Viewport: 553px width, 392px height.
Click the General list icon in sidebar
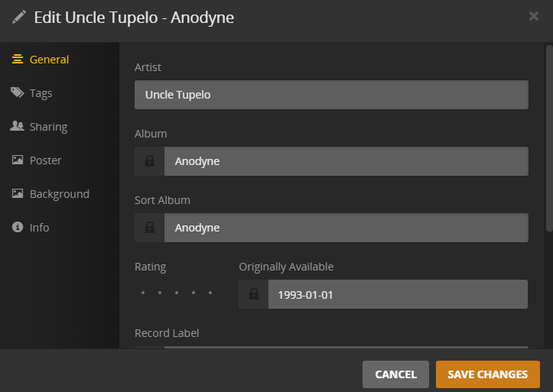(17, 60)
